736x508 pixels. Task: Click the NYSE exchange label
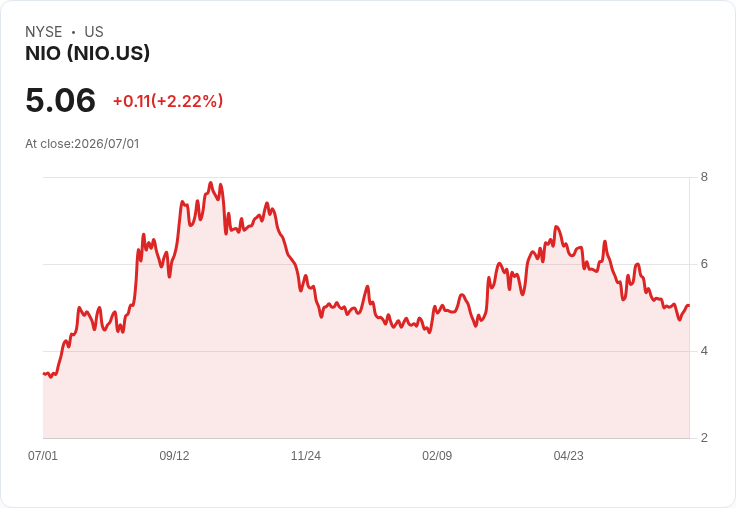pos(44,32)
